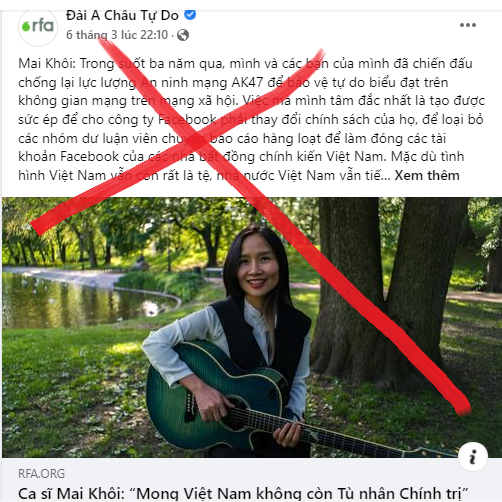This screenshot has height=502, width=502.
Task: Click the blue verified badge
Action: (190, 15)
